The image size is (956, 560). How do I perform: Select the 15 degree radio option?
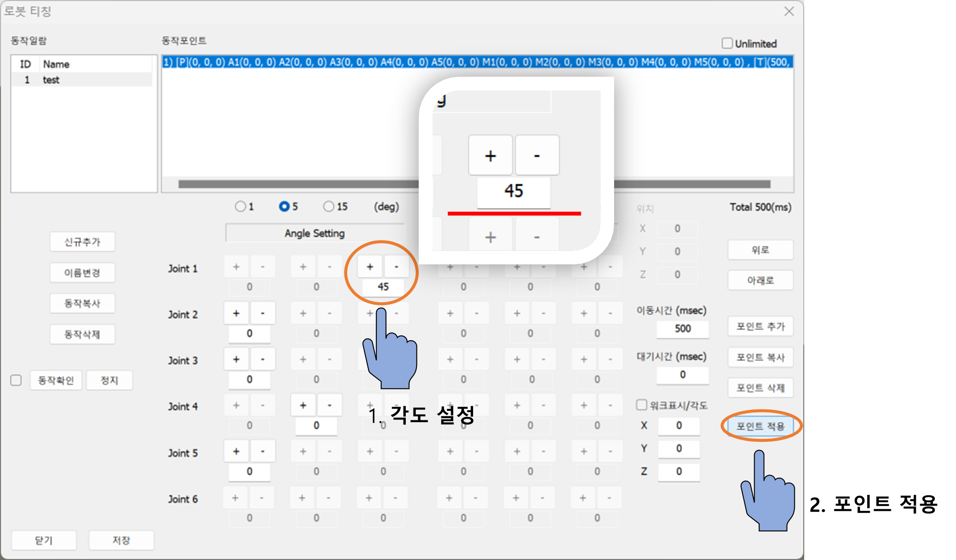pyautogui.click(x=329, y=206)
